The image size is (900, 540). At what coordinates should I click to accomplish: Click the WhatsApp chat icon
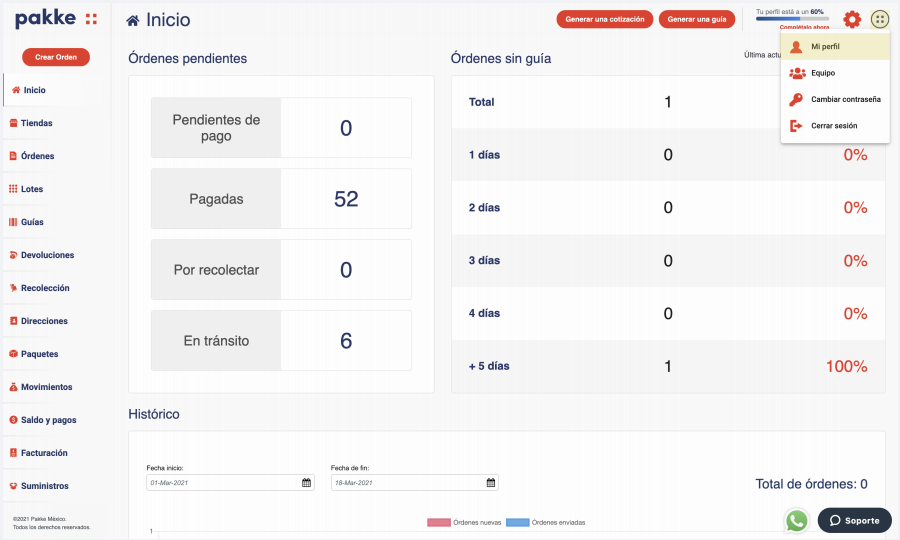coord(796,521)
